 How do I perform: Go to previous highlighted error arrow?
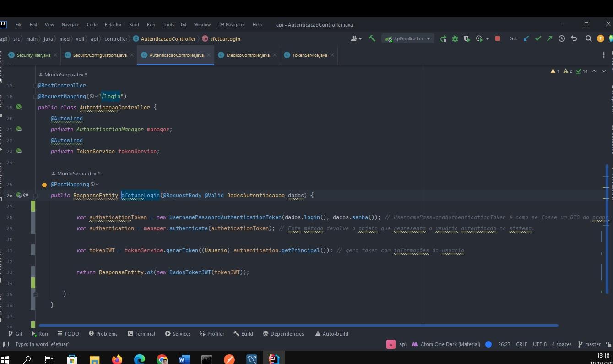pos(594,71)
